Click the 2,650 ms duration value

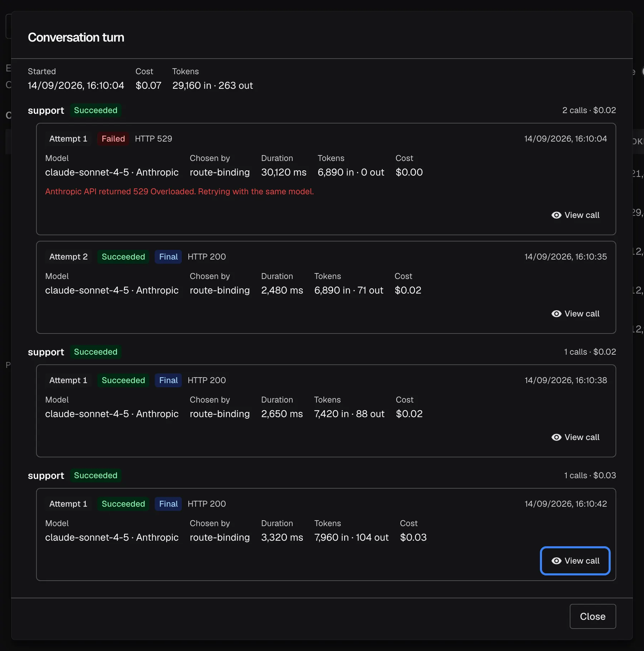click(282, 414)
